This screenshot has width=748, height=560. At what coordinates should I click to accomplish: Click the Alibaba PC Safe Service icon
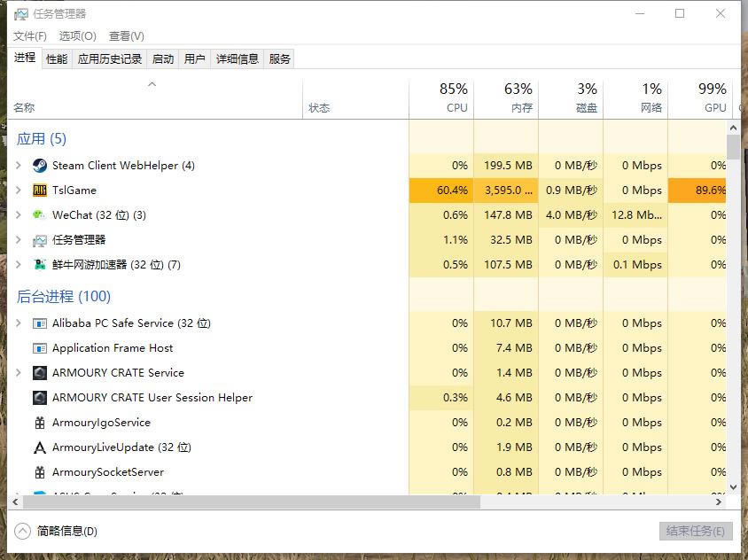pos(40,323)
